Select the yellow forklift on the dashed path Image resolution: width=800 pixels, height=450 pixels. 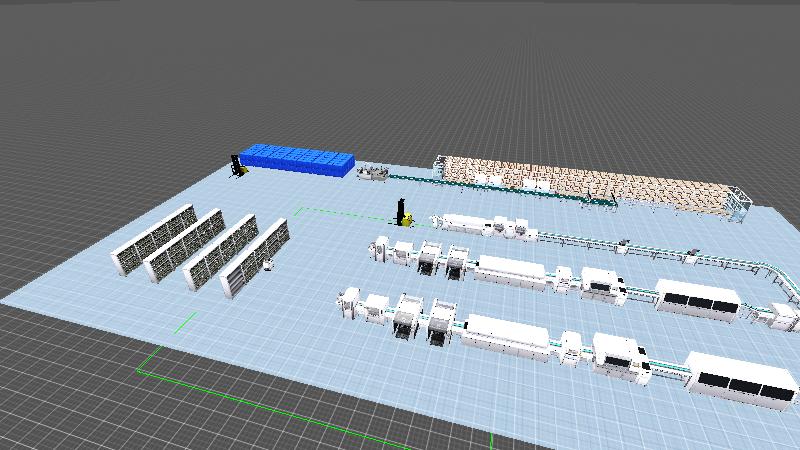click(404, 213)
